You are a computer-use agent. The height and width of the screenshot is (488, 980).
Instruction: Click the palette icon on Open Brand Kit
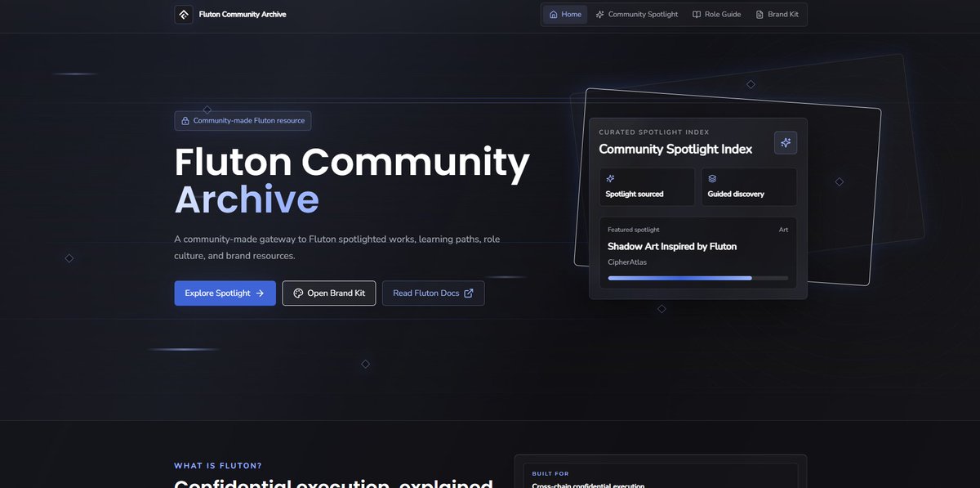coord(298,293)
